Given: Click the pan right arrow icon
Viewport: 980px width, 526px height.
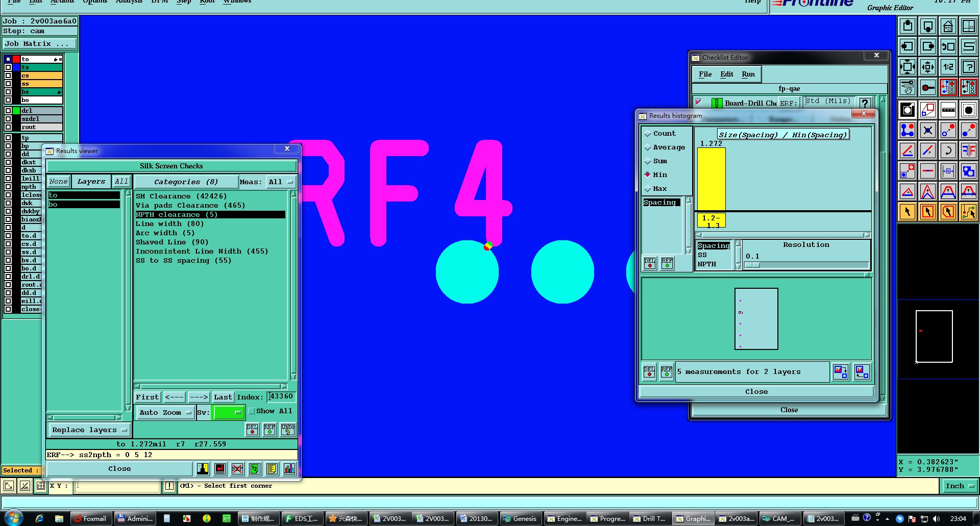Looking at the screenshot, I should [x=927, y=46].
